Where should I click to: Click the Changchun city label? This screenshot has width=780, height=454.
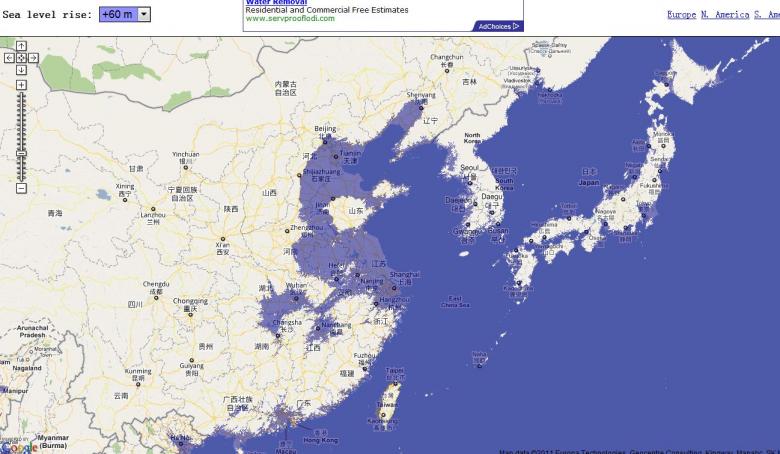446,57
